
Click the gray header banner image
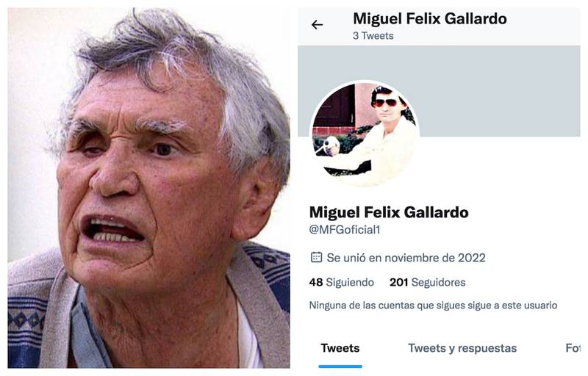tap(499, 91)
